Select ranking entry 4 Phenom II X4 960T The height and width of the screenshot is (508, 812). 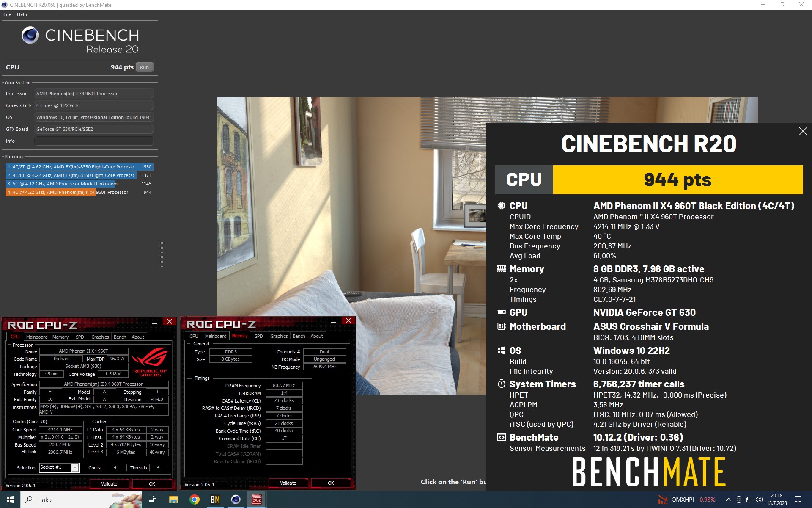80,192
